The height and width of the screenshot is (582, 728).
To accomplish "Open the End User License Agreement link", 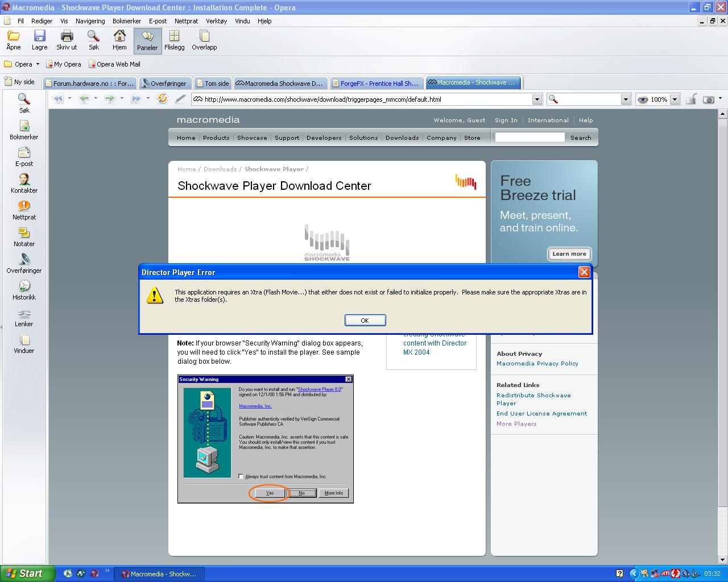I will tap(542, 414).
